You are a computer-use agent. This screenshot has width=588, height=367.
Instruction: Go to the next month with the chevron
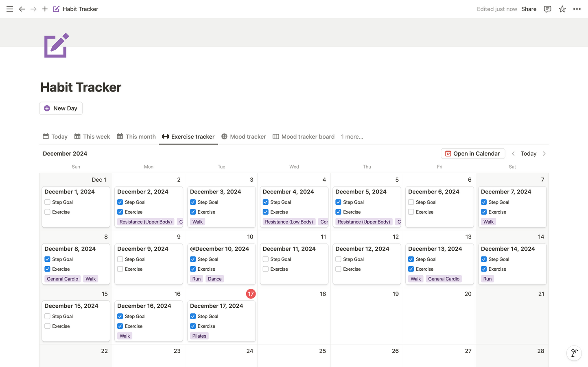(x=544, y=154)
